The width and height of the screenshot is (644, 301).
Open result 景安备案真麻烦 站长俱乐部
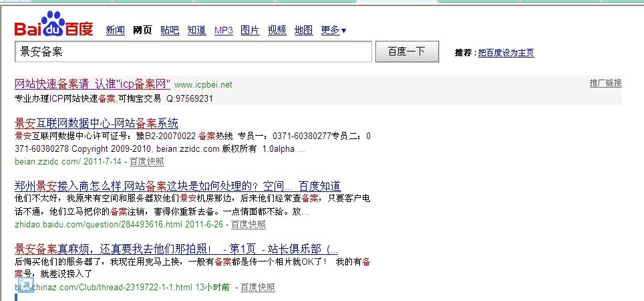(x=176, y=249)
